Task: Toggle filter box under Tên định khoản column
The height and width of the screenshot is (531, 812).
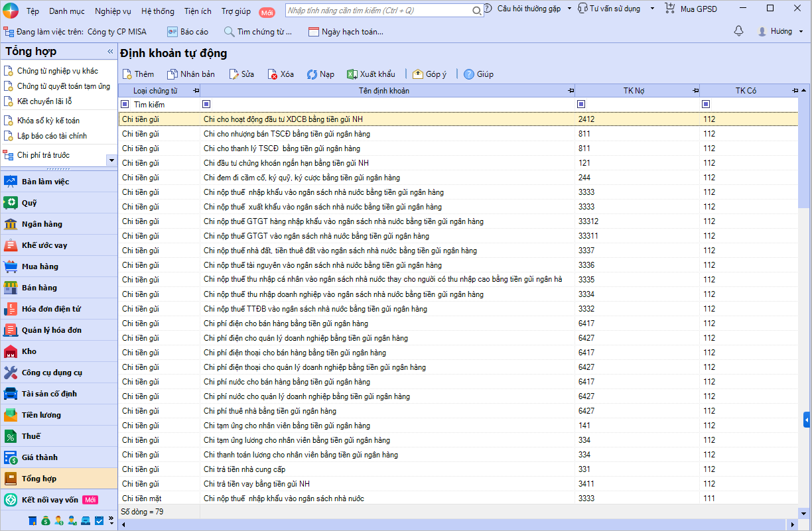Action: (206, 104)
